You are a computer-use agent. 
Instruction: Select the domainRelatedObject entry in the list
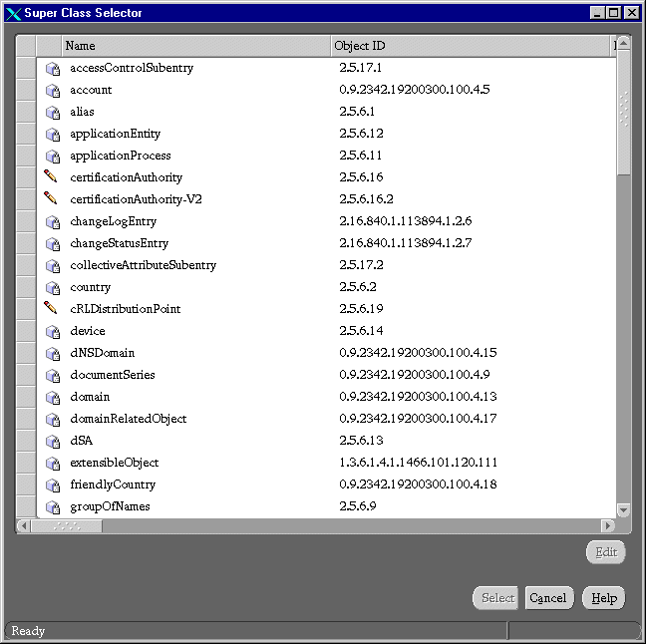128,419
